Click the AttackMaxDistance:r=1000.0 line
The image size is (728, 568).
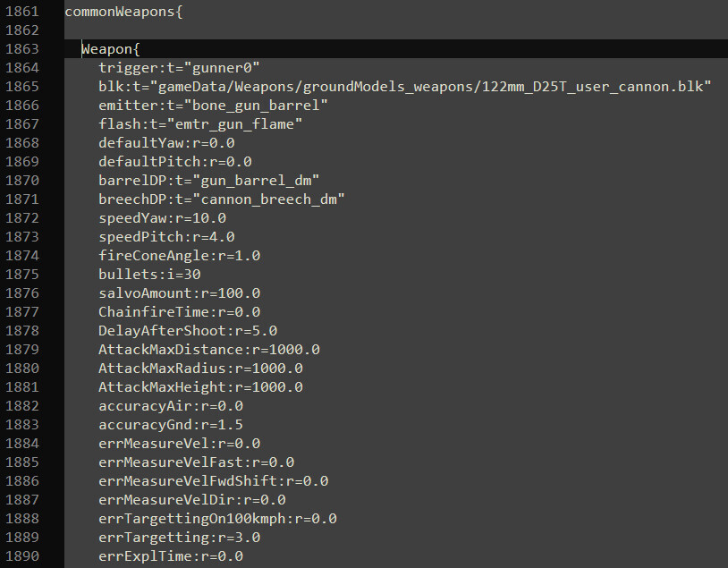click(208, 349)
